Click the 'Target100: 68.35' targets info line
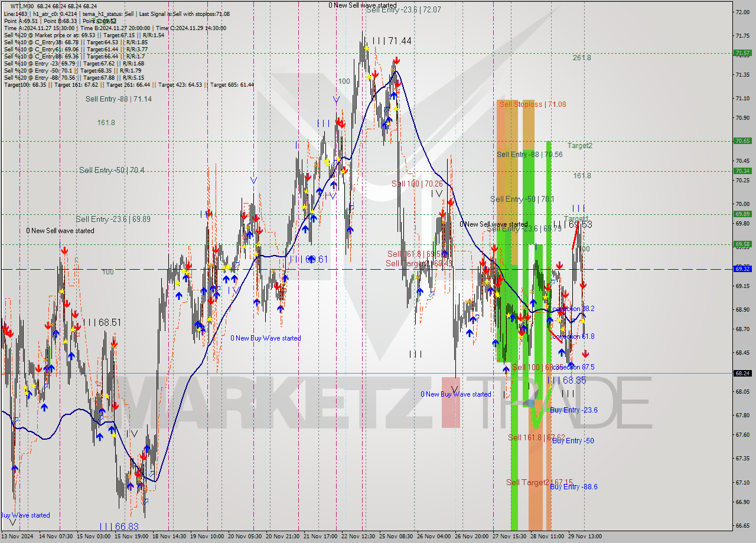The width and height of the screenshot is (756, 543). pos(129,85)
